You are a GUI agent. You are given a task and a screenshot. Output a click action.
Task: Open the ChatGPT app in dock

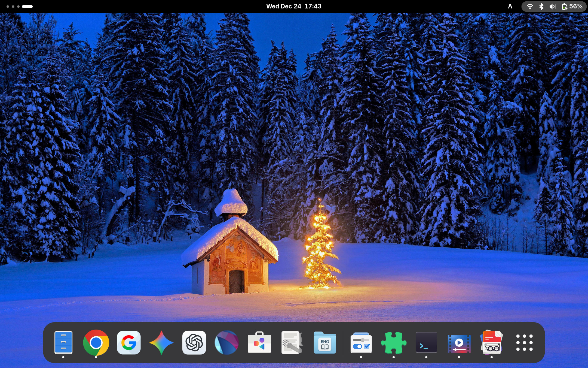coord(194,342)
